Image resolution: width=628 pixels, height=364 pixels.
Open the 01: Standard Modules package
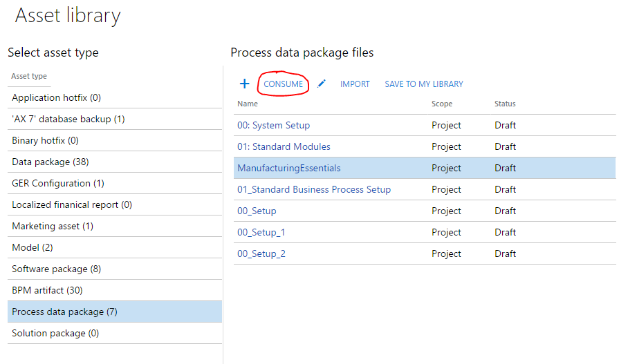[x=284, y=147]
